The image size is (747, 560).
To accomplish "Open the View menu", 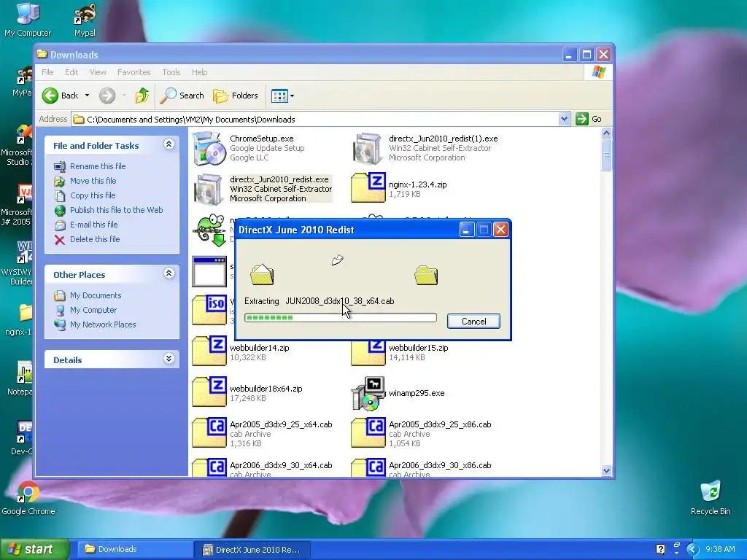I will pos(98,72).
